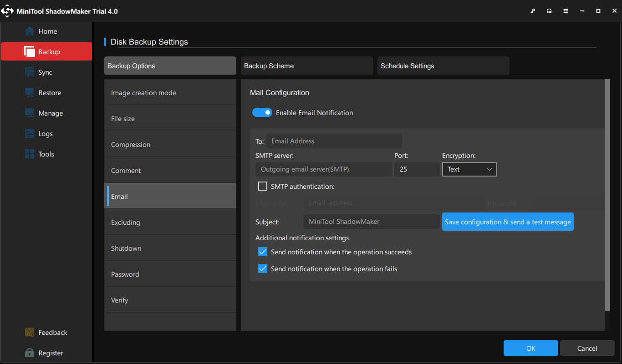
Task: Open the hamburger menu icon
Action: 566,11
